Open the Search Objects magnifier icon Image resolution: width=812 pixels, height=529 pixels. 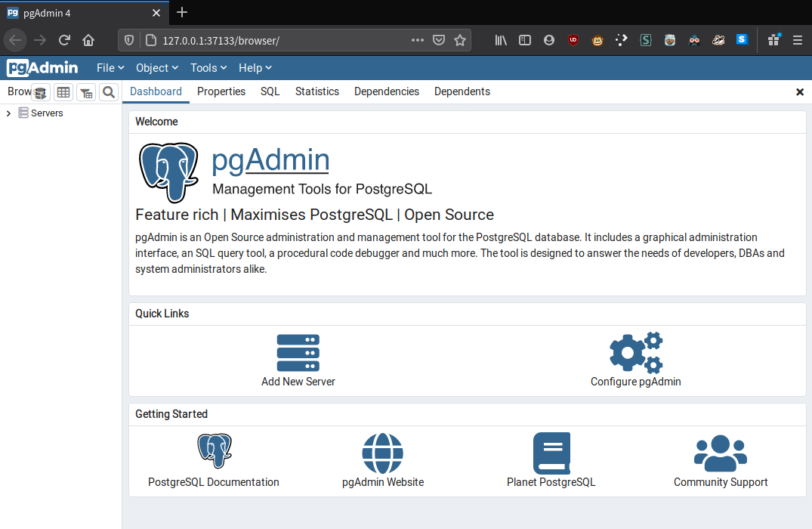[x=109, y=92]
